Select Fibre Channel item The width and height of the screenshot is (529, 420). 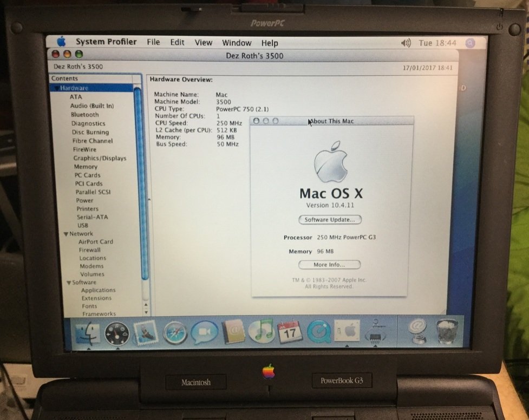93,141
